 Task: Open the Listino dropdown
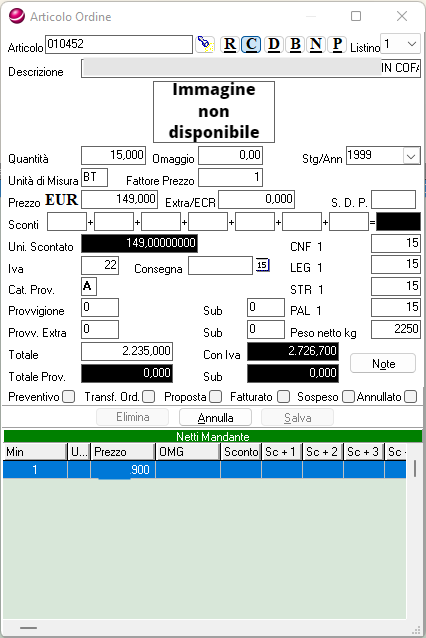coord(412,44)
